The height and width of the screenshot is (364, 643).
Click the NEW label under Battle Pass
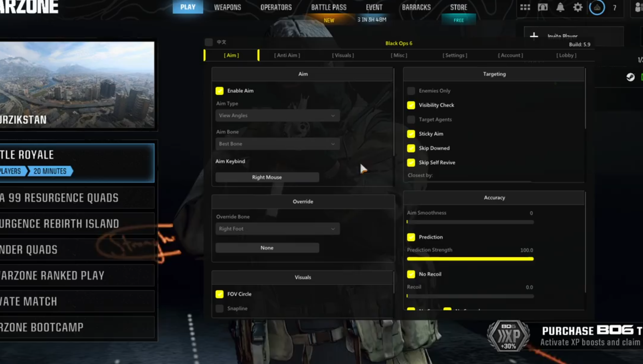(329, 20)
